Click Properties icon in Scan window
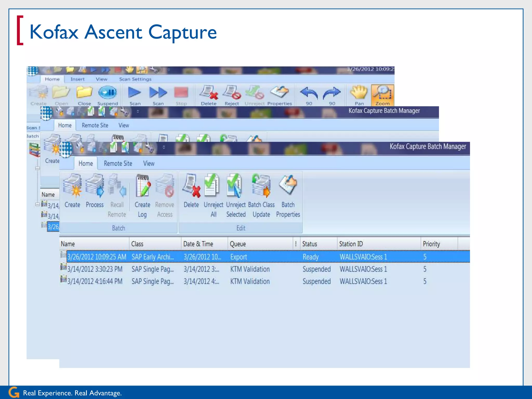532x399 pixels. coord(280,95)
